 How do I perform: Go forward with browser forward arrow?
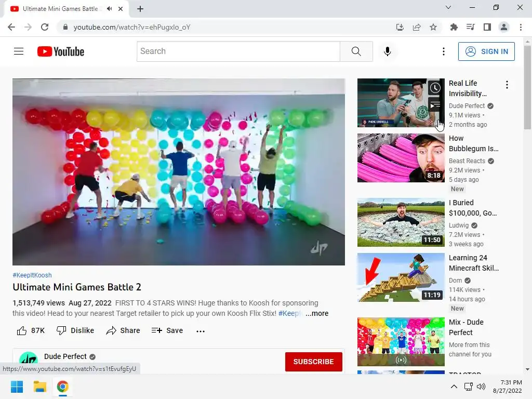pos(28,27)
